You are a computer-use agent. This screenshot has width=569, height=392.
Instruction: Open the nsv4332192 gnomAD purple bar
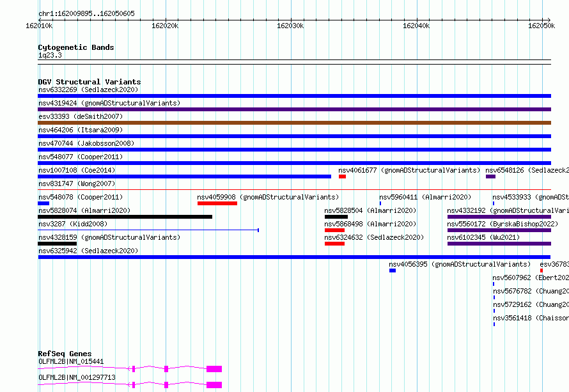499,217
